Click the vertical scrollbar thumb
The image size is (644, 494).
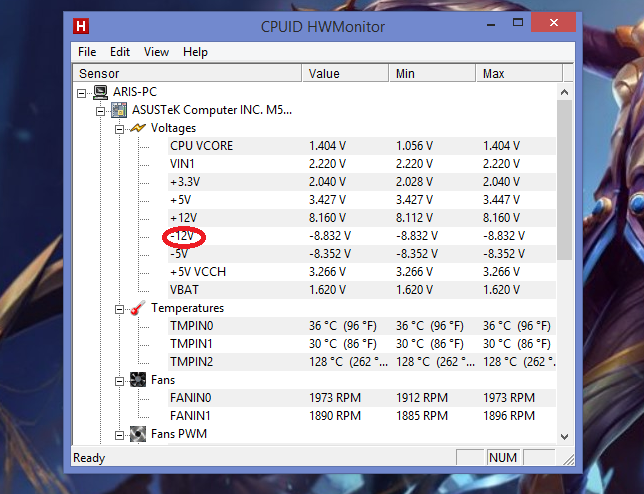point(564,180)
